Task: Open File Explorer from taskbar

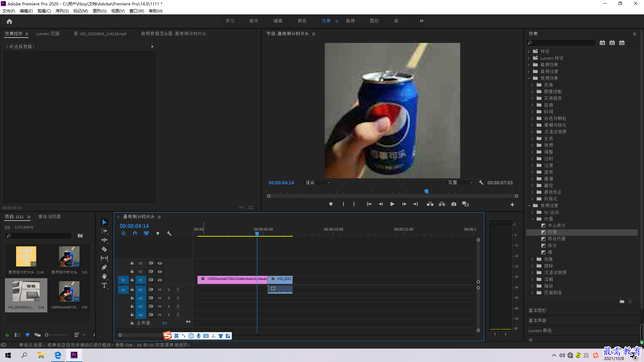Action: pos(41,355)
